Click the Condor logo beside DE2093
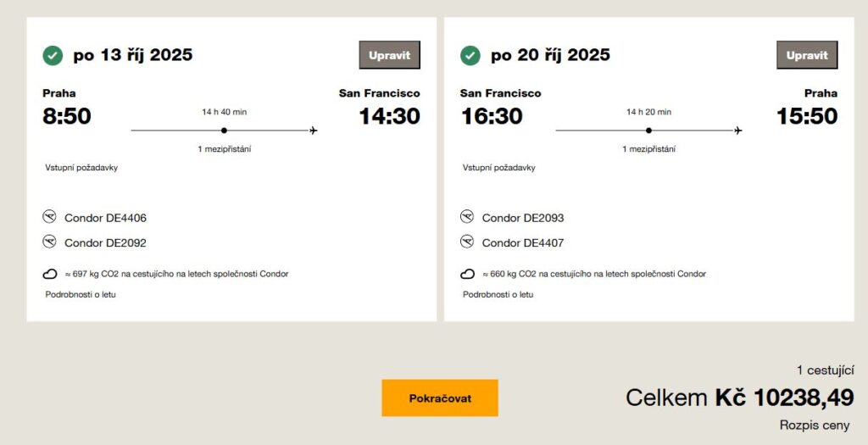Viewport: 868px width, 445px height. pyautogui.click(x=467, y=217)
